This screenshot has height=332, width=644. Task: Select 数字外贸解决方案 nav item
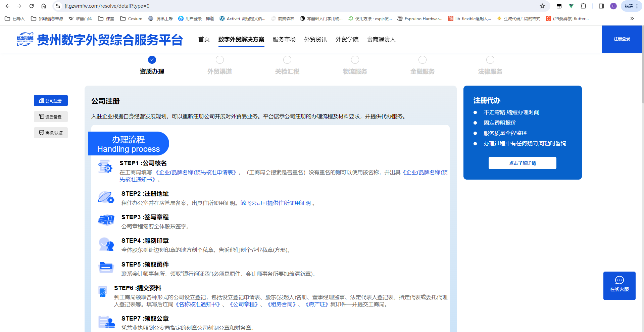point(241,39)
